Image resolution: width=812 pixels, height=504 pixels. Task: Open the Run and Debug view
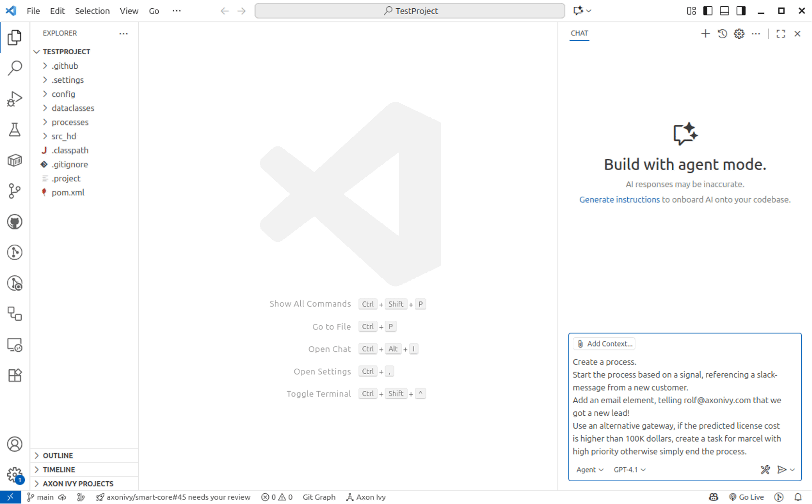(15, 99)
